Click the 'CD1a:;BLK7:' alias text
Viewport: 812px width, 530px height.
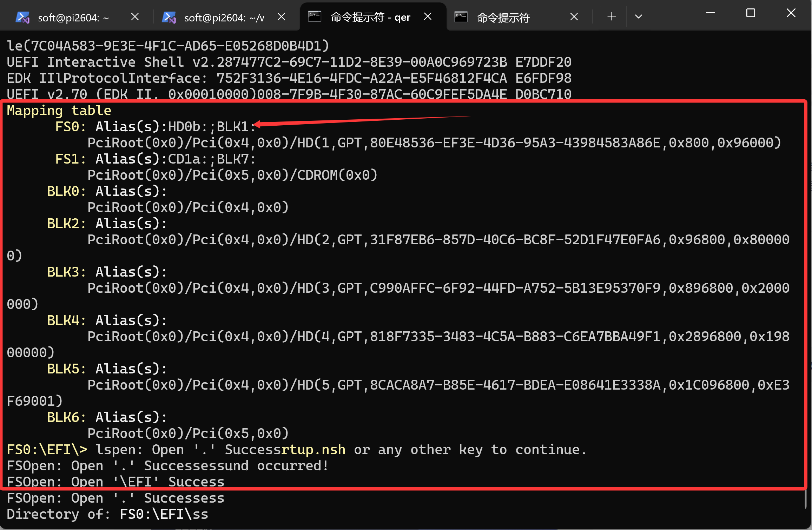coord(212,159)
